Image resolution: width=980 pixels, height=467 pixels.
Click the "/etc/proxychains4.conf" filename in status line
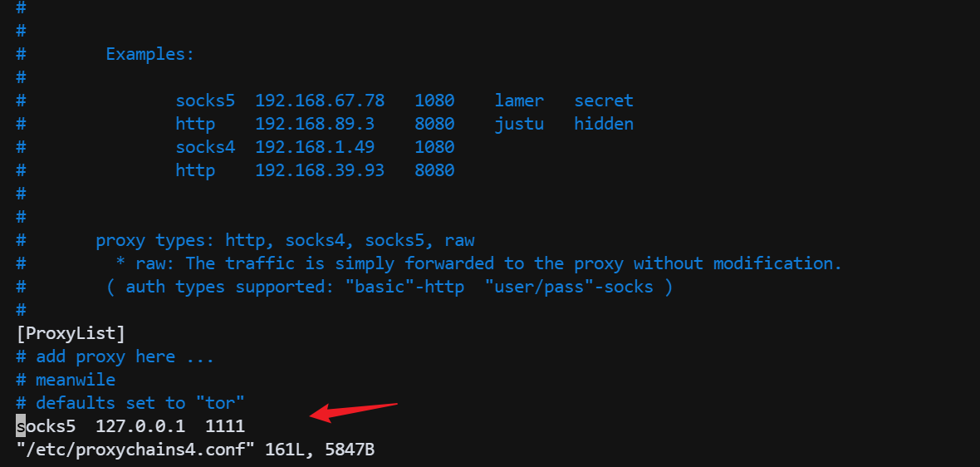point(135,450)
